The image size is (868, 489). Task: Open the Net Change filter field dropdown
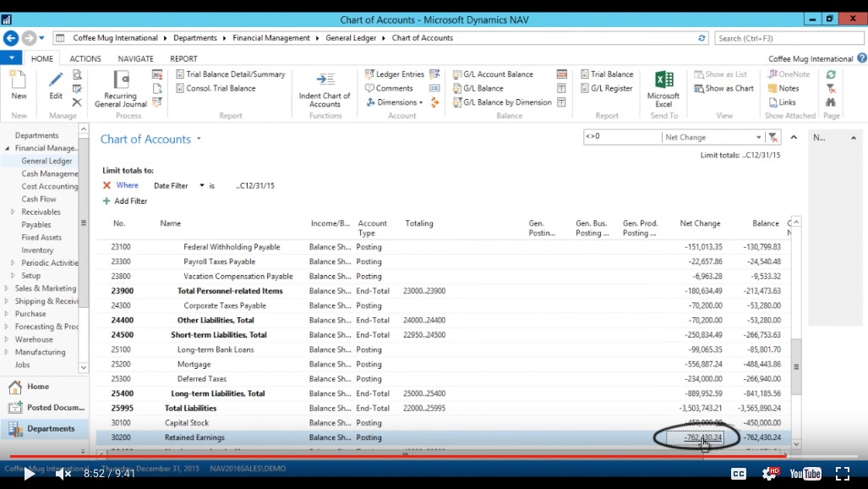pyautogui.click(x=758, y=137)
